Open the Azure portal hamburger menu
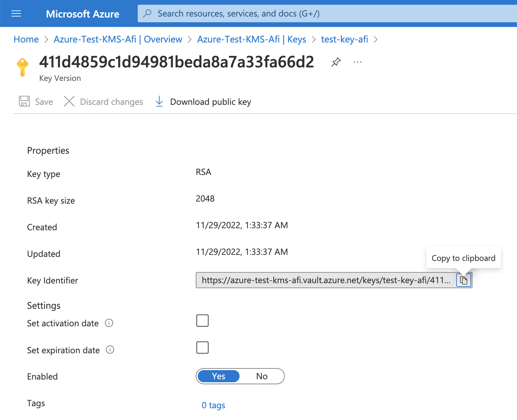The height and width of the screenshot is (420, 517). coord(16,13)
